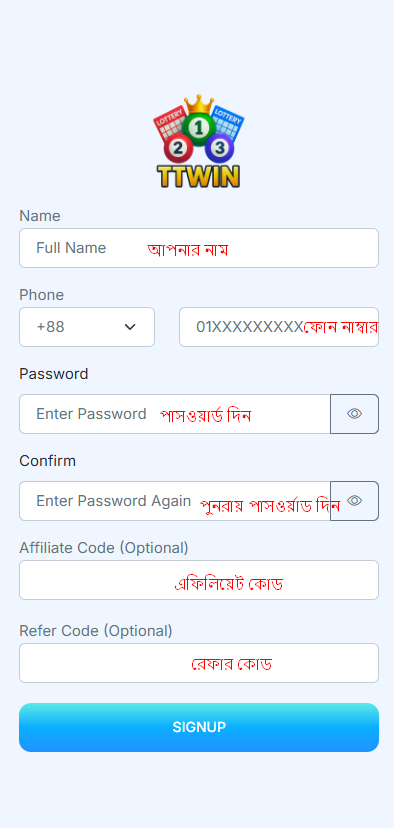Select the 01XXXXXXXXX phone number field
Screen dimensions: 394x828
[x=279, y=327]
